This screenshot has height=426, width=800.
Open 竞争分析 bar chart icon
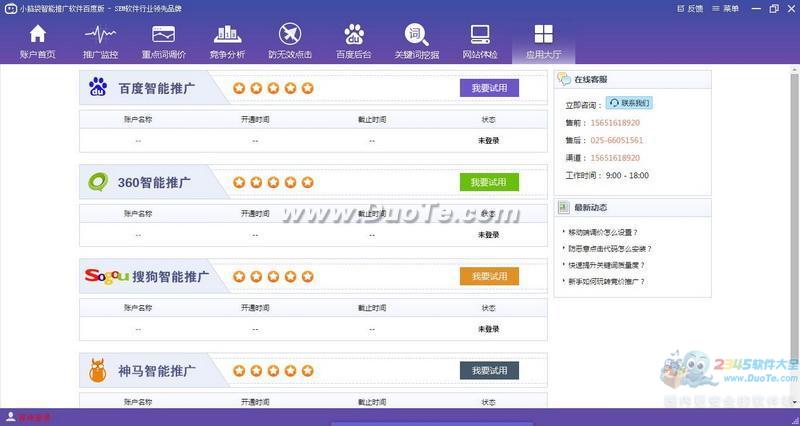227,35
